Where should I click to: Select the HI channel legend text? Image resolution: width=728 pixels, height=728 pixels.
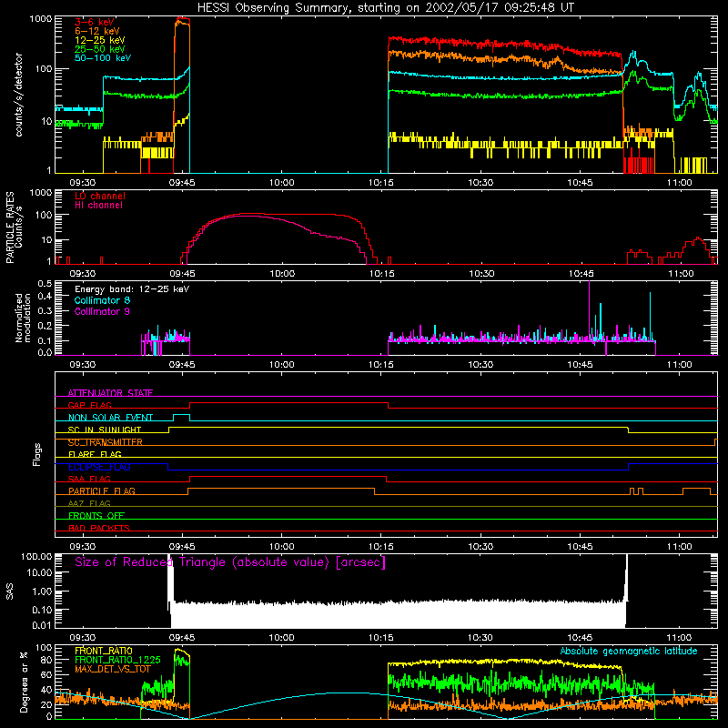(98, 205)
